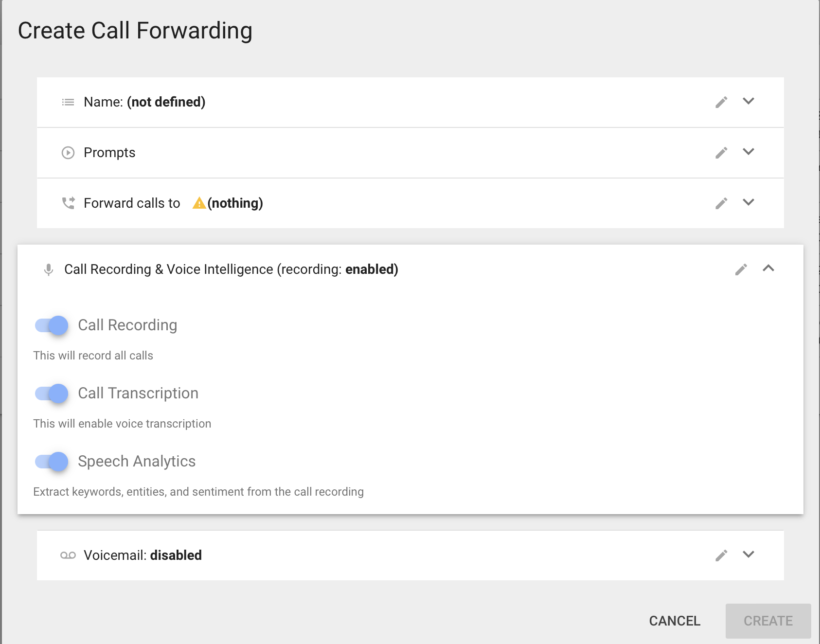Click the edit pencil for Prompts
Image resolution: width=820 pixels, height=644 pixels.
721,153
